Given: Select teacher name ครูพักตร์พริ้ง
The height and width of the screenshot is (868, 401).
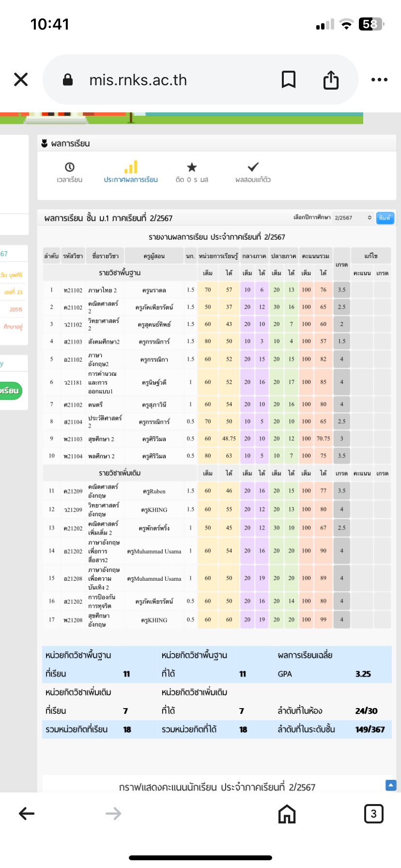Looking at the screenshot, I should [154, 528].
